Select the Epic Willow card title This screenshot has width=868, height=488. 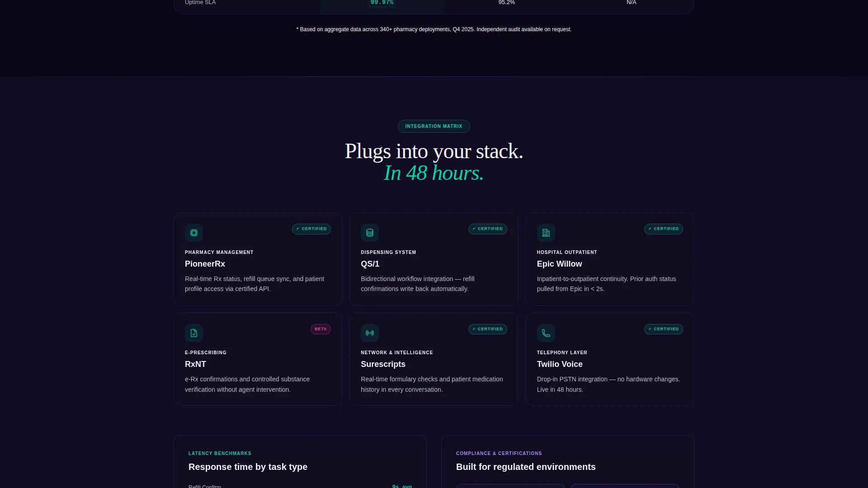pyautogui.click(x=559, y=264)
